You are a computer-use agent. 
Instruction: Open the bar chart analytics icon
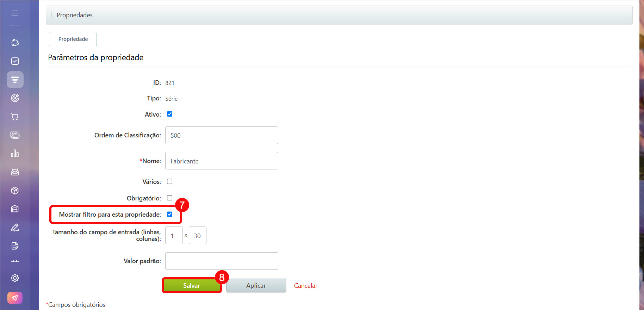tap(15, 154)
